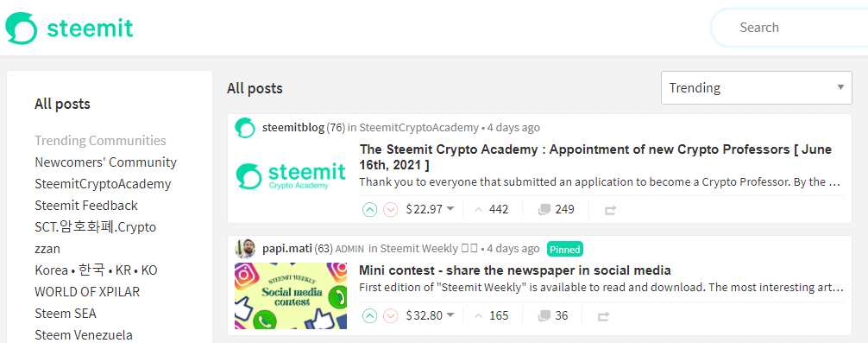Screen dimensions: 868x343
Task: Open WORLD OF XPILAR community
Action: [87, 292]
